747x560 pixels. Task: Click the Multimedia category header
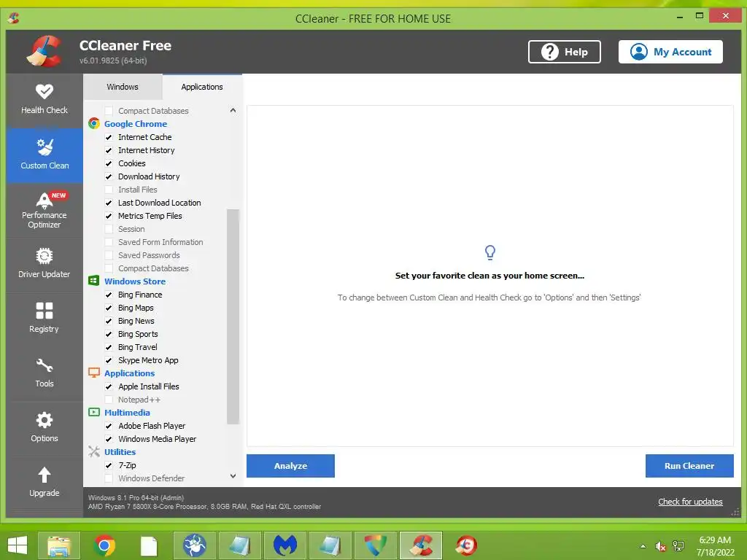pyautogui.click(x=127, y=413)
